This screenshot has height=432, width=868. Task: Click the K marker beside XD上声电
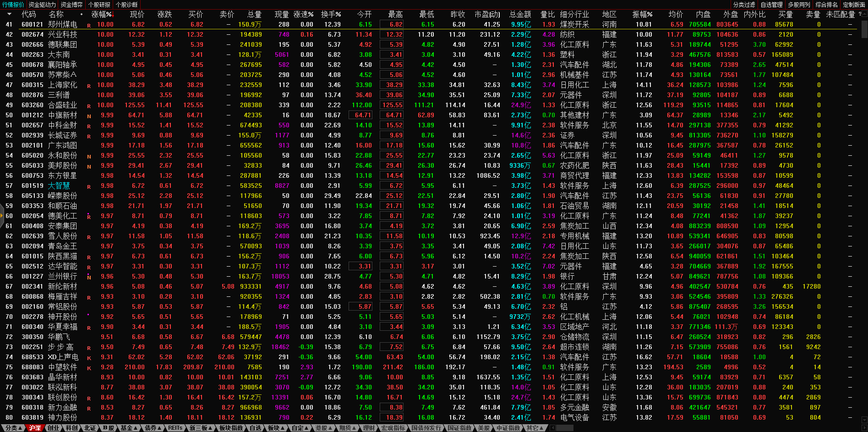[x=89, y=358]
